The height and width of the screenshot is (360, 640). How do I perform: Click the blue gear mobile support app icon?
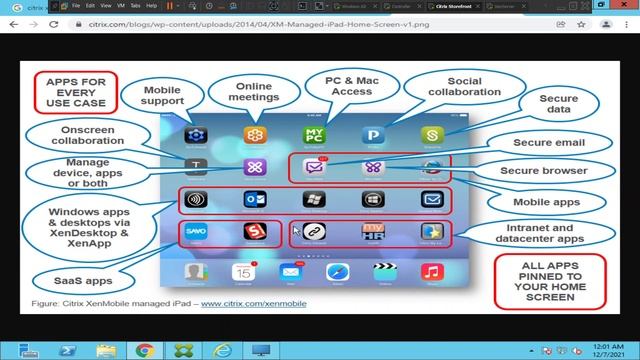click(x=196, y=135)
